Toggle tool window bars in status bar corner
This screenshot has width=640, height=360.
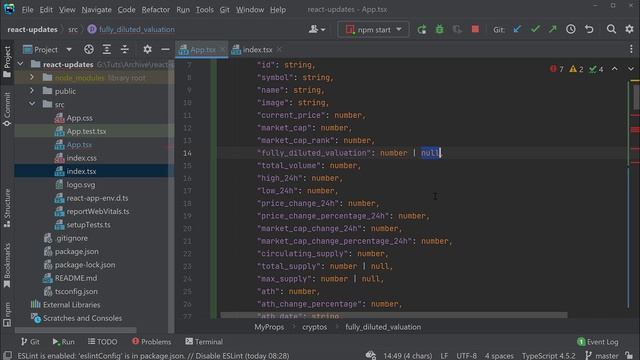click(x=7, y=355)
